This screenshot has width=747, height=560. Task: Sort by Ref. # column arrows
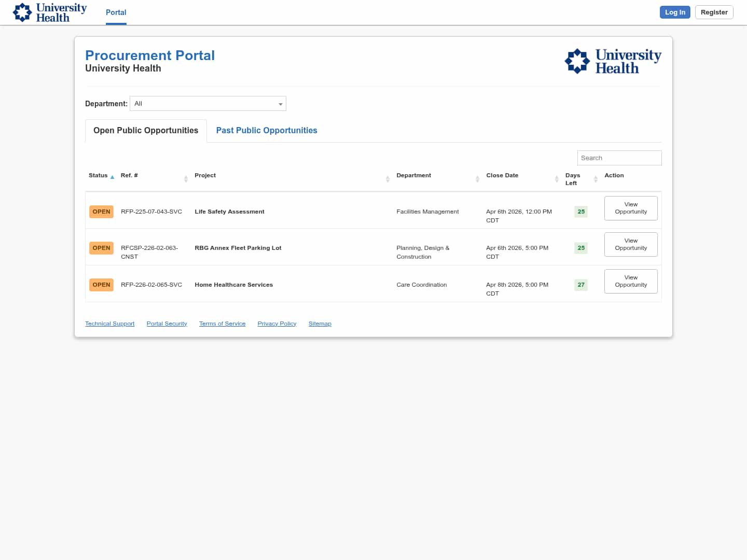tap(186, 179)
